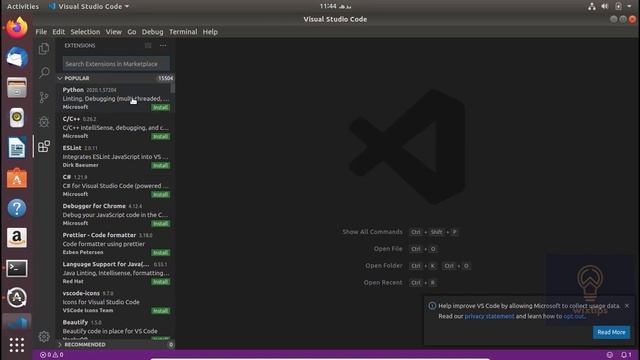640x360 pixels.
Task: Open Terminal from the dock
Action: [x=17, y=268]
